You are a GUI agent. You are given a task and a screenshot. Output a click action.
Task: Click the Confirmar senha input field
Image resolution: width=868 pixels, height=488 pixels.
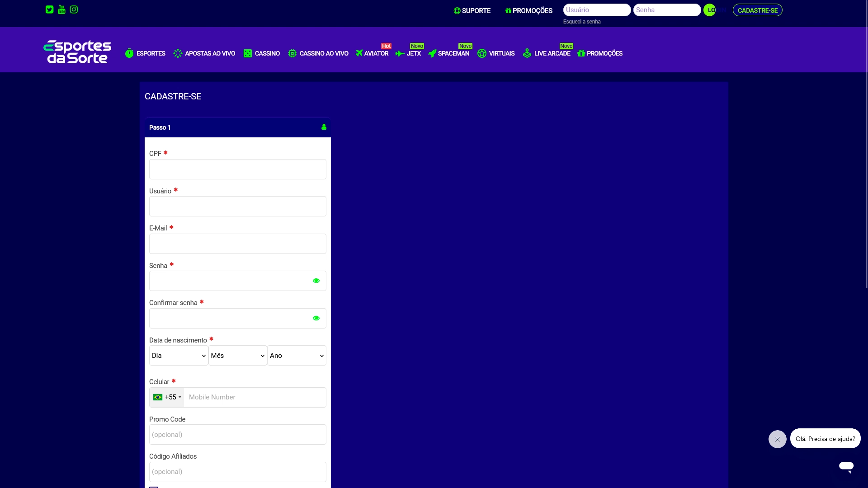point(238,319)
